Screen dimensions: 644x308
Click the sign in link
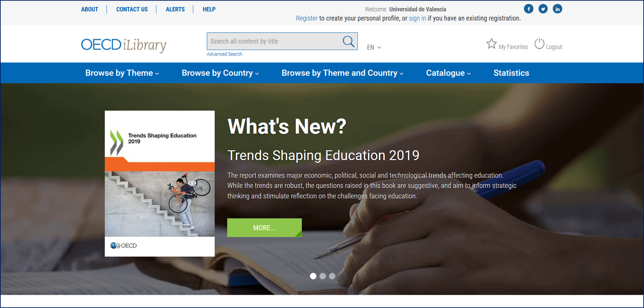point(417,18)
